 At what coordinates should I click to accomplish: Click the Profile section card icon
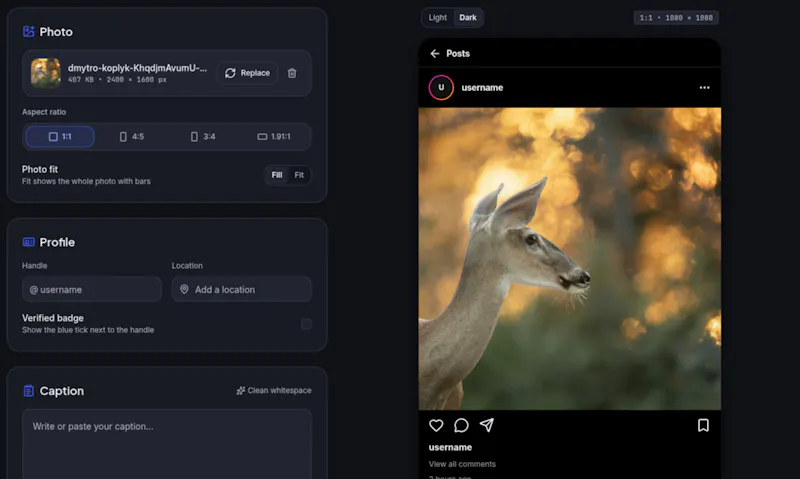pyautogui.click(x=29, y=242)
